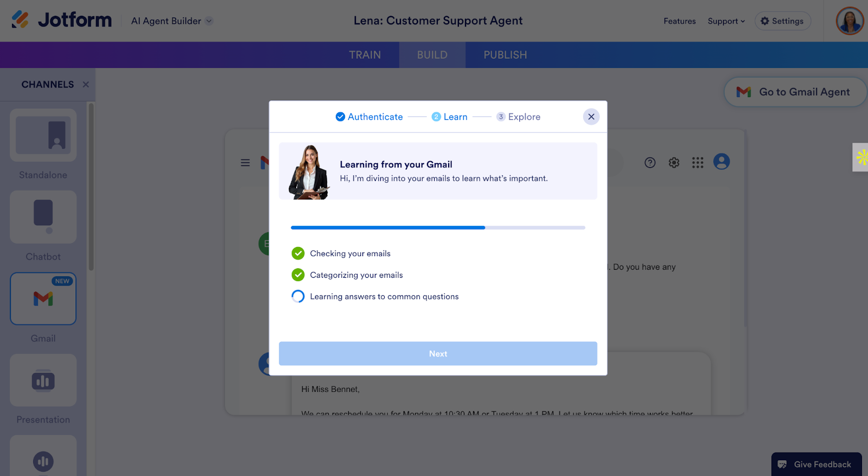This screenshot has height=476, width=868.
Task: Open the Gmail settings gear icon
Action: (674, 162)
